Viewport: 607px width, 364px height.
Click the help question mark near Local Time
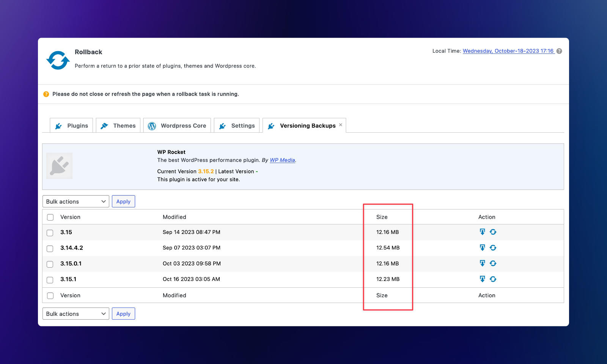coord(559,51)
